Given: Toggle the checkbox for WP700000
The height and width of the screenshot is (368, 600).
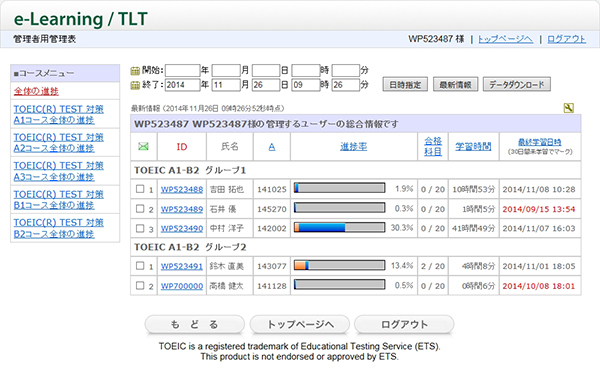Looking at the screenshot, I should (140, 286).
